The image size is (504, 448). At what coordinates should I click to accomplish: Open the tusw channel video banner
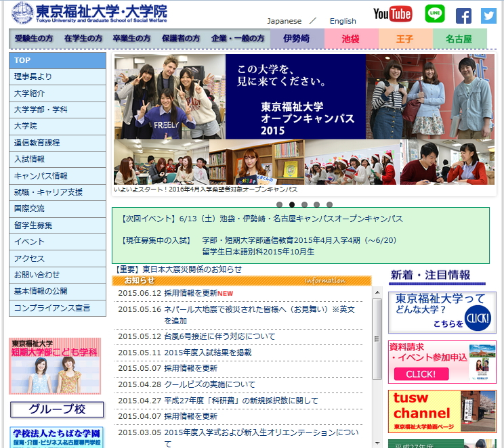[x=442, y=411]
